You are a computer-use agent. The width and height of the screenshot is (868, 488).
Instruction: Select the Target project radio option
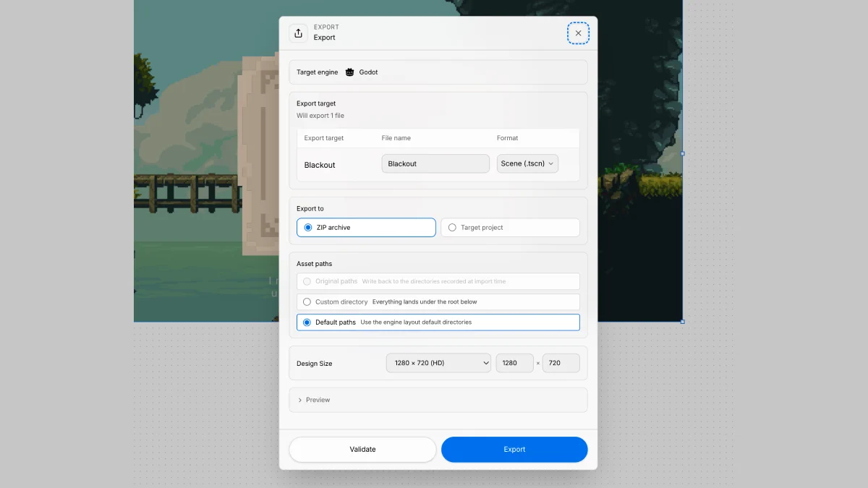[x=510, y=227]
